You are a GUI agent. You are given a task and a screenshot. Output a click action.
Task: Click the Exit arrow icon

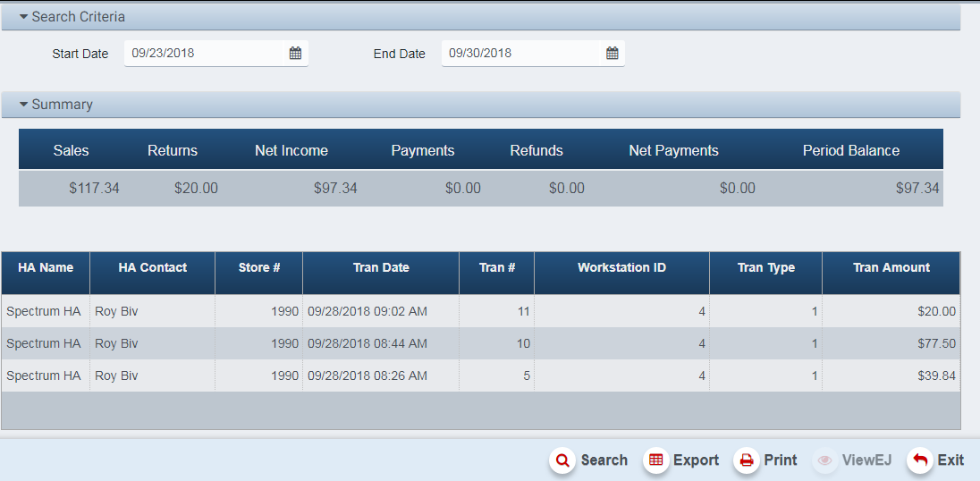(x=920, y=460)
